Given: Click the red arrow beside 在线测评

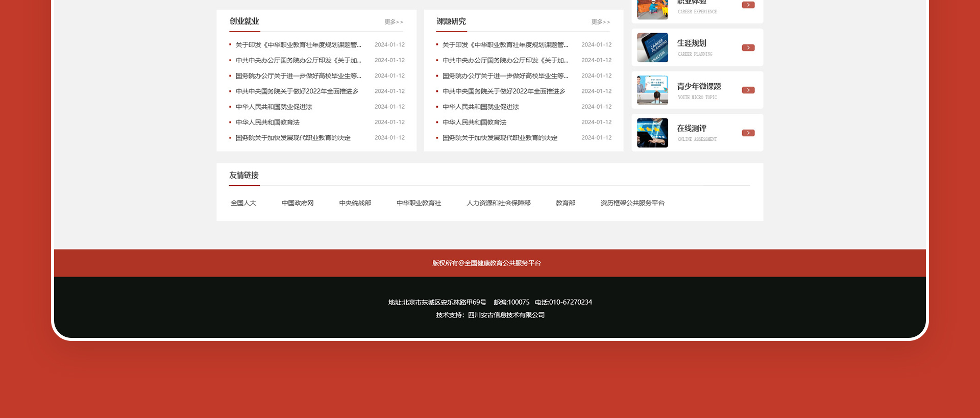Looking at the screenshot, I should point(748,133).
